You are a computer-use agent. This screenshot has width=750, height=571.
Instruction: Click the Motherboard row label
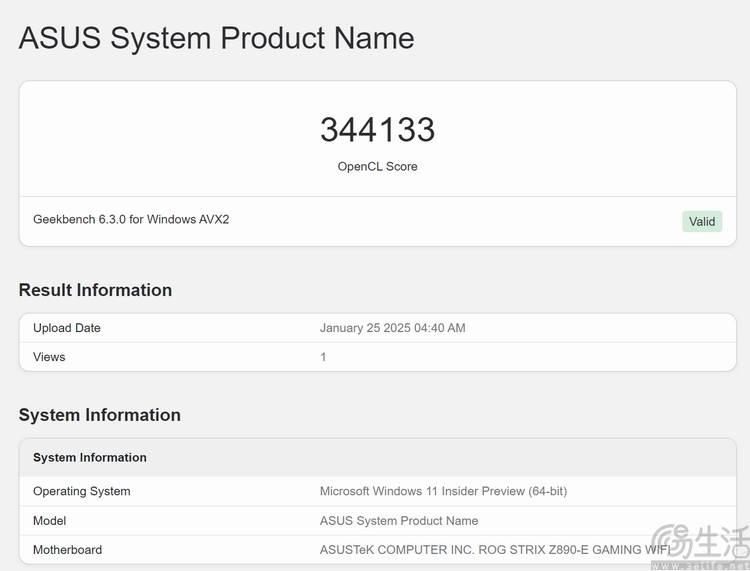(67, 550)
